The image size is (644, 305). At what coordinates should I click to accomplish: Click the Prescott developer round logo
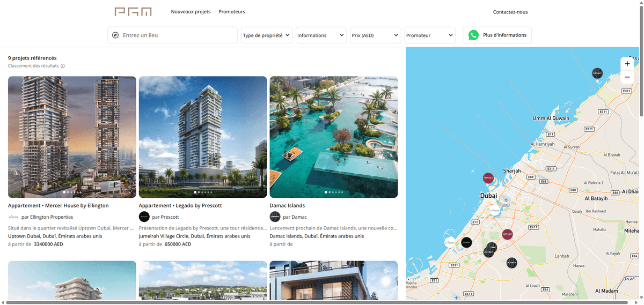pos(144,217)
